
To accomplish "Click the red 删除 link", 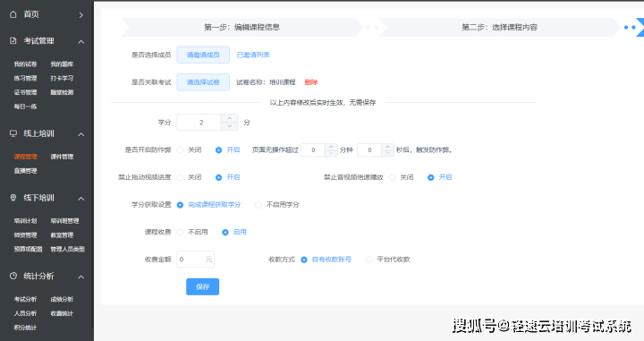I will (x=311, y=82).
